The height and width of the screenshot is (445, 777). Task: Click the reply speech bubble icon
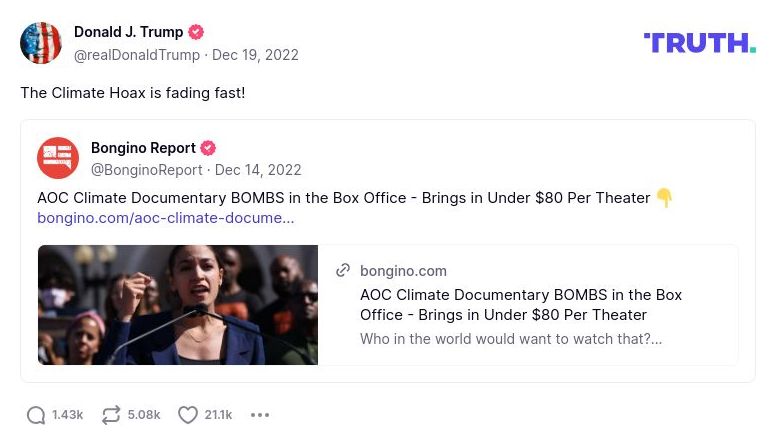point(36,415)
